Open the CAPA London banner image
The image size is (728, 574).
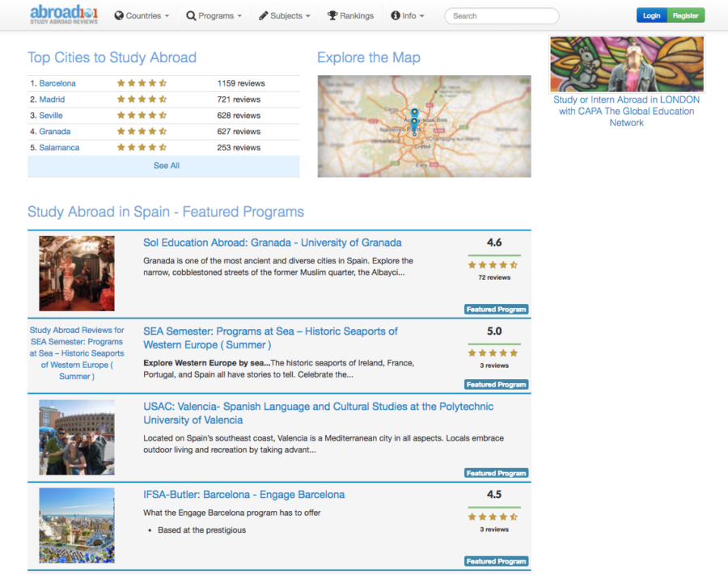[626, 64]
